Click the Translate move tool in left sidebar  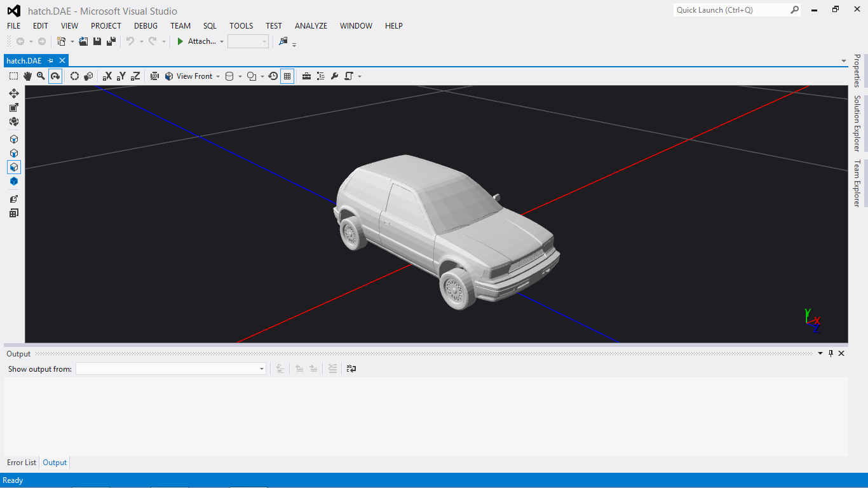pos(13,93)
